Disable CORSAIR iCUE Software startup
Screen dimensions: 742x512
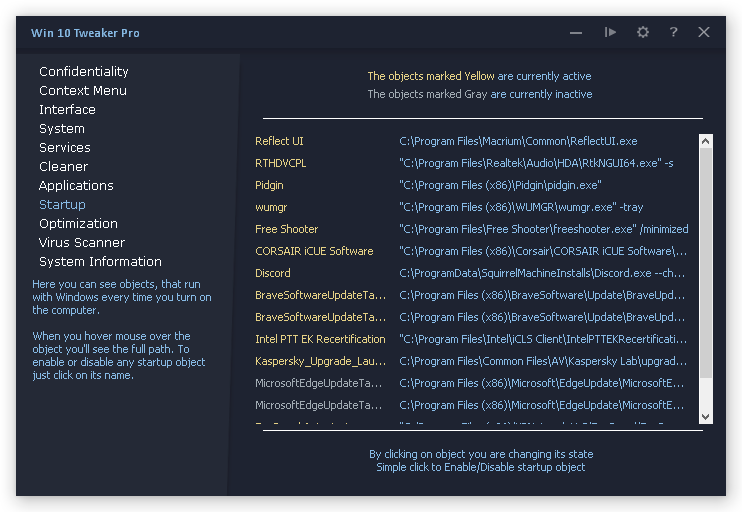click(314, 251)
